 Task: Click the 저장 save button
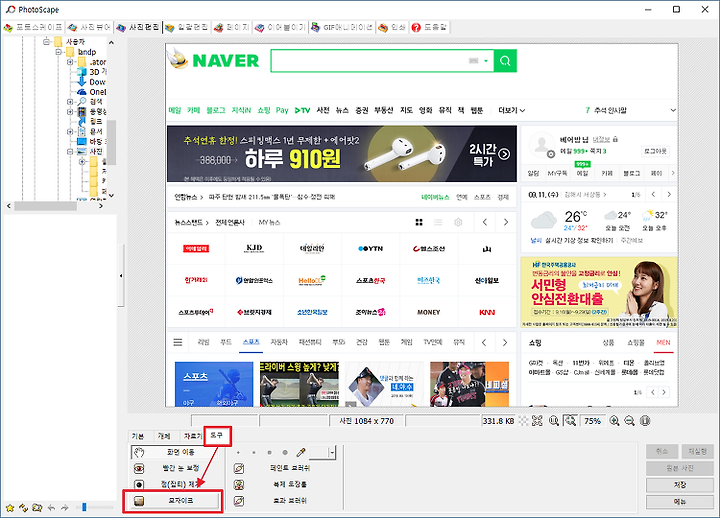[x=680, y=485]
